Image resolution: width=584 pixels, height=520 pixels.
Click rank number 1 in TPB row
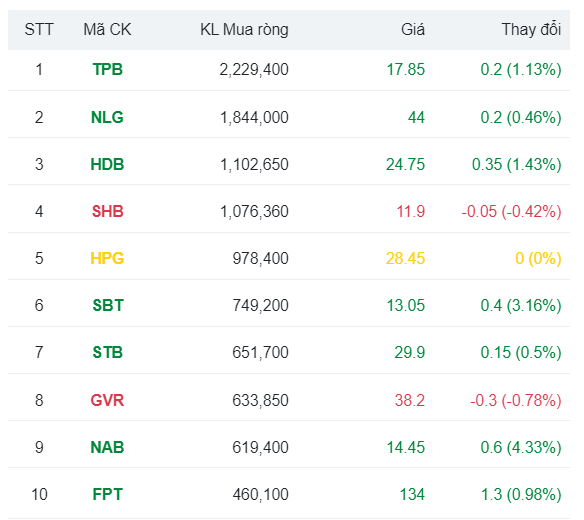pyautogui.click(x=39, y=70)
